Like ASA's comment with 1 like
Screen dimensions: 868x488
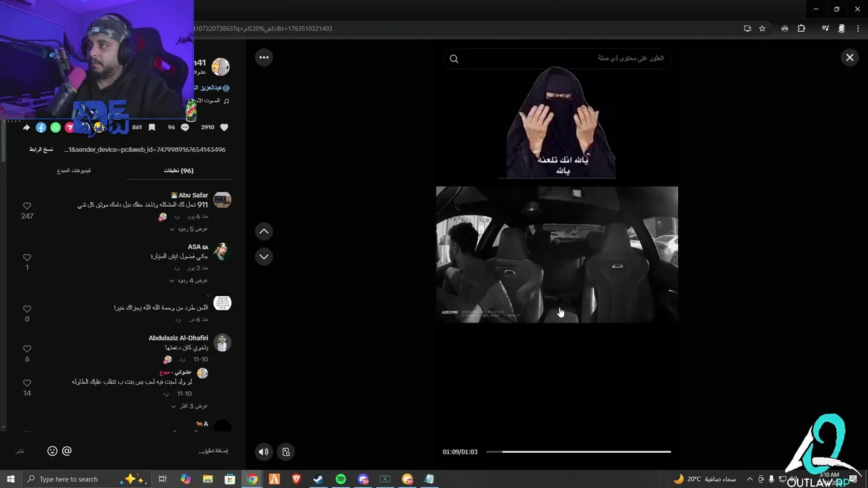tap(27, 258)
